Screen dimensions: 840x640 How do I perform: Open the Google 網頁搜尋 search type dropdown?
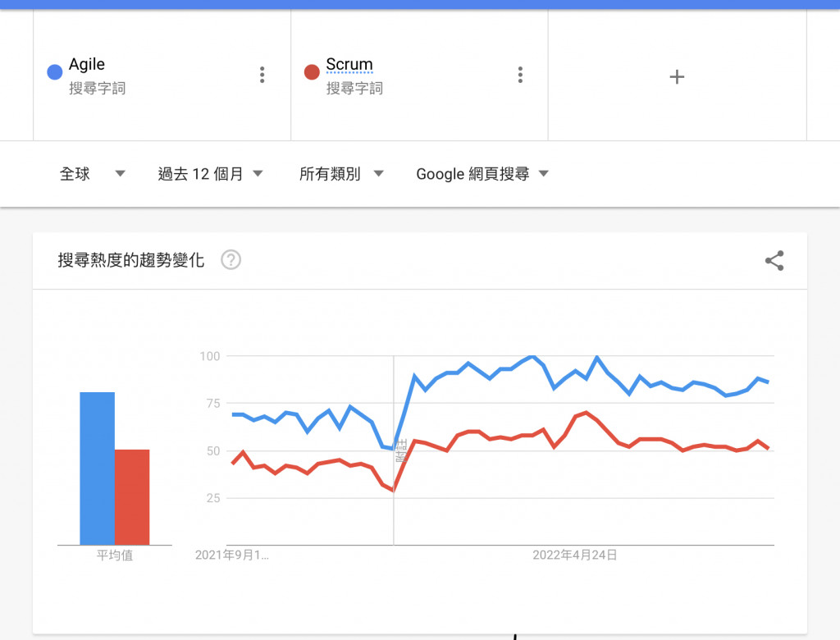pyautogui.click(x=482, y=174)
